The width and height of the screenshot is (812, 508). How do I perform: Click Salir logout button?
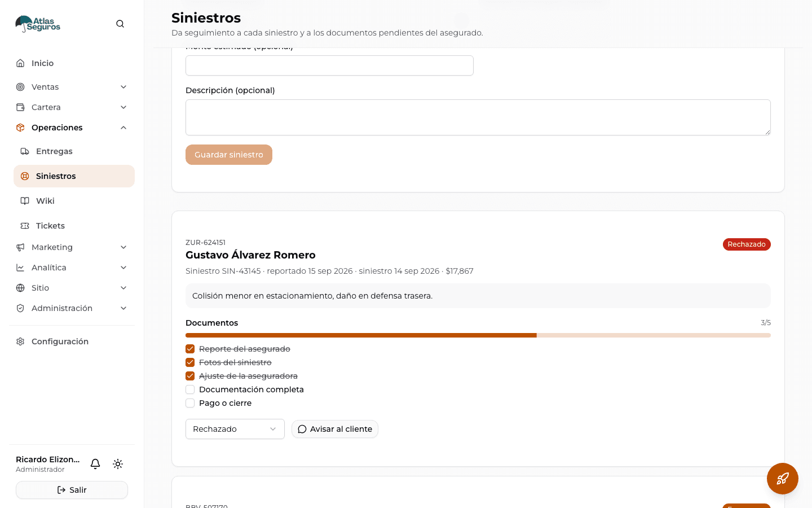(x=72, y=490)
